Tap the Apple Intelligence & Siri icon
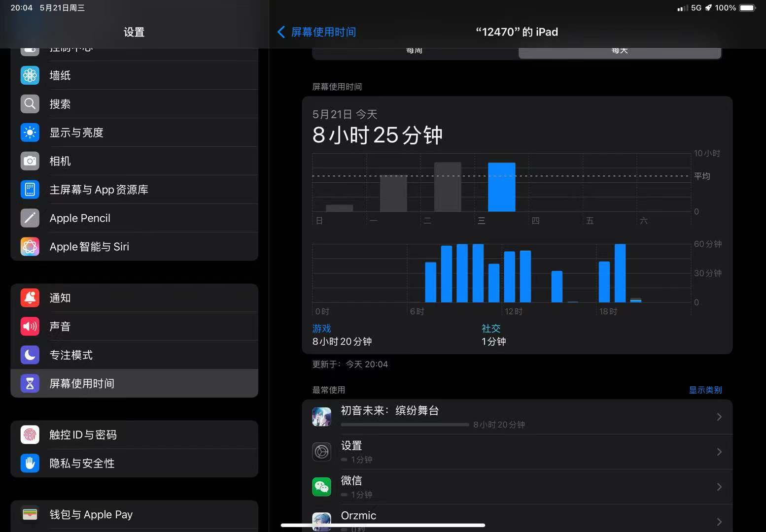766x532 pixels. tap(30, 247)
